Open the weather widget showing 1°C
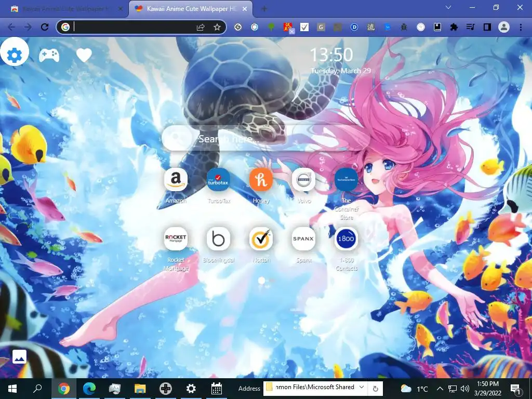Screen dimensions: 532x399 click(414, 389)
